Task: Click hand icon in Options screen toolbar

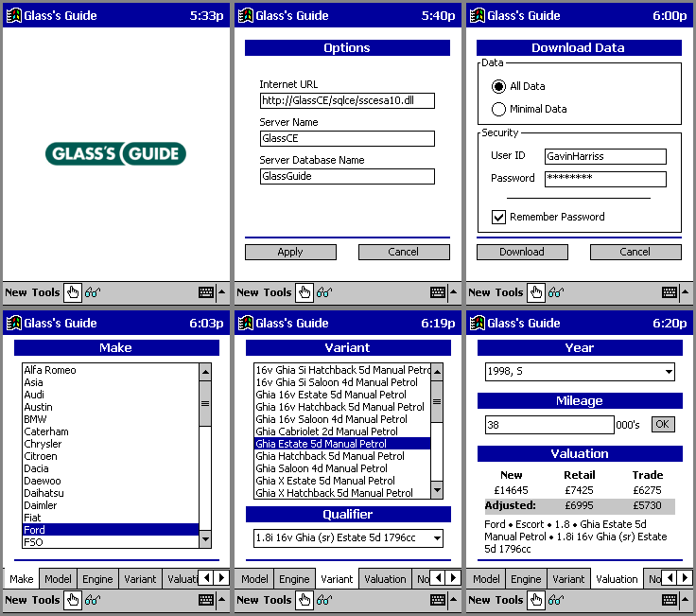Action: point(304,292)
